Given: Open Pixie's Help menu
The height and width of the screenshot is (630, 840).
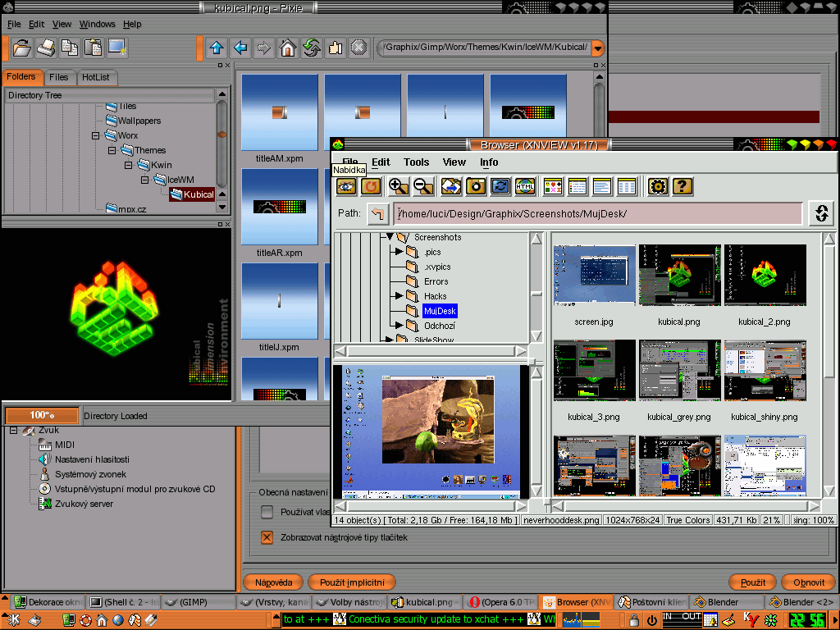Looking at the screenshot, I should tap(132, 24).
